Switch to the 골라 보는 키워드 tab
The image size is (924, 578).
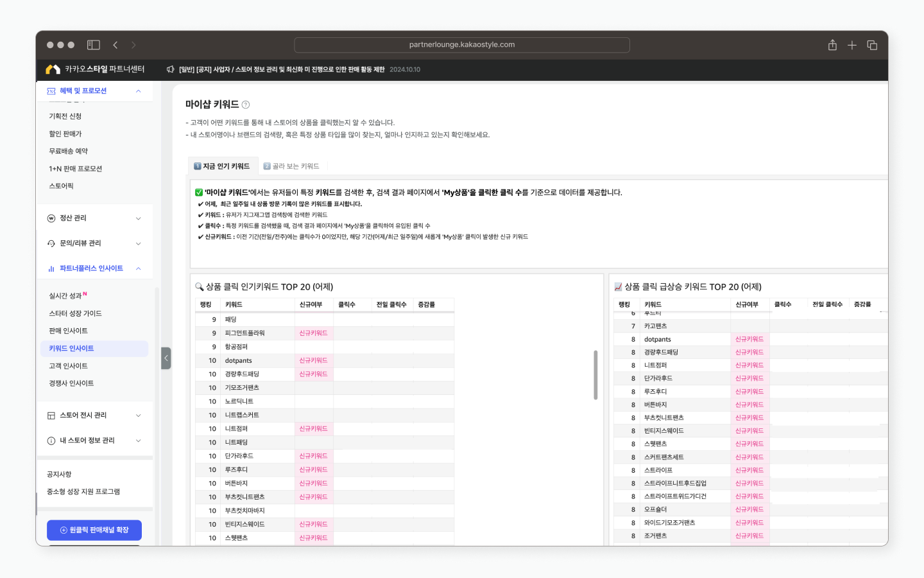291,166
